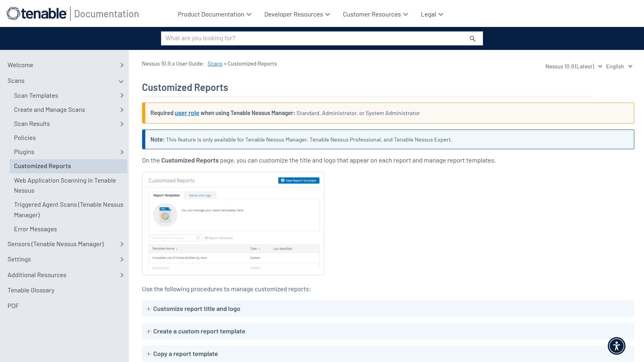Expand Scan Results chevron

(122, 124)
